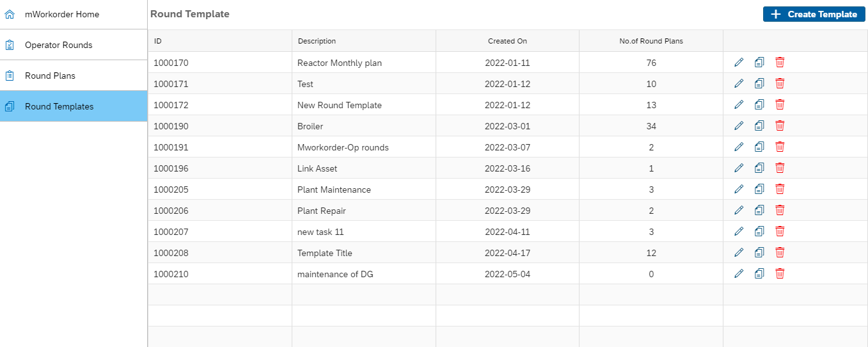The width and height of the screenshot is (868, 347).
Task: Copy the Broiler template
Action: click(759, 125)
